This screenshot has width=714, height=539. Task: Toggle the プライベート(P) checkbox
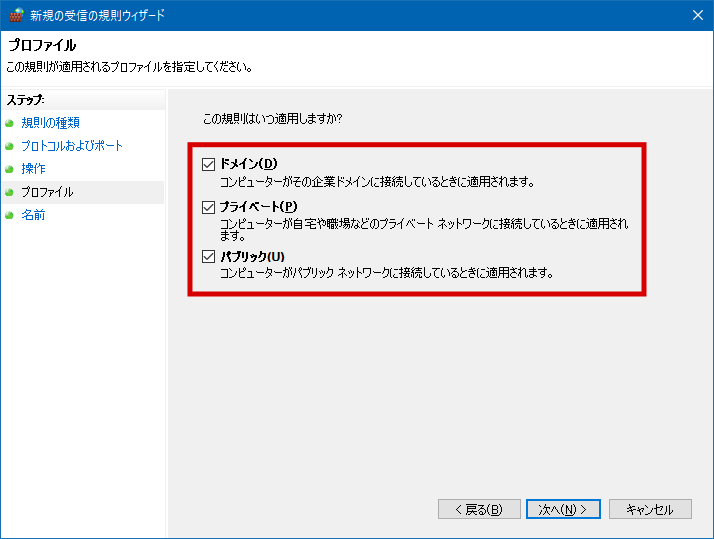click(x=209, y=207)
